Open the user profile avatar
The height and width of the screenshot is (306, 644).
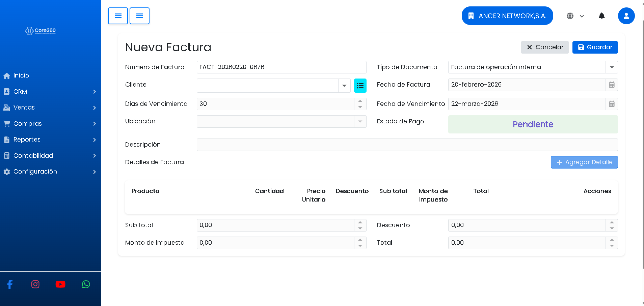point(626,16)
